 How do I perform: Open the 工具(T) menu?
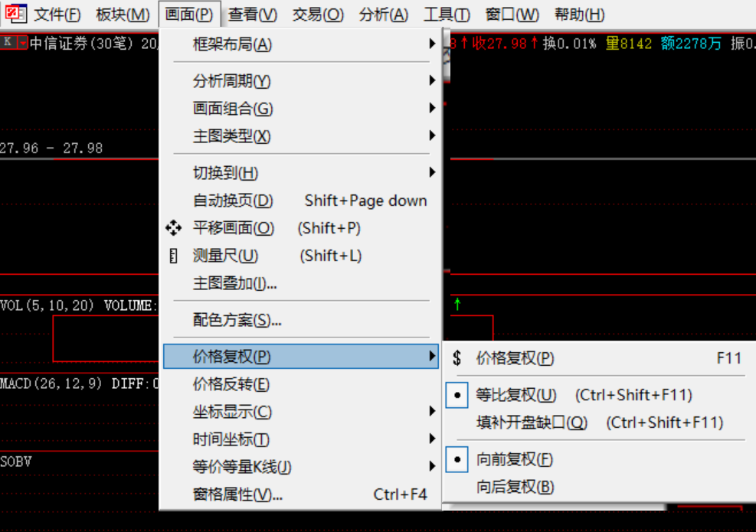pyautogui.click(x=447, y=15)
